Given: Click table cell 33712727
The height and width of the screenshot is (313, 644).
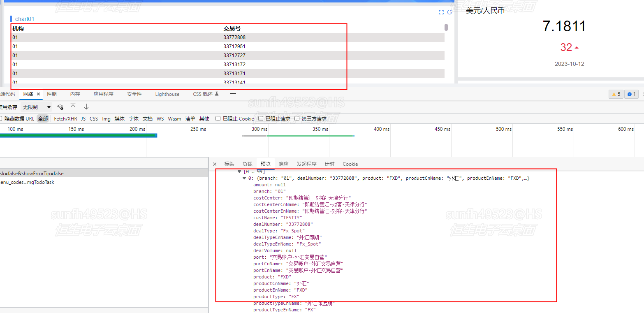Looking at the screenshot, I should click(234, 56).
